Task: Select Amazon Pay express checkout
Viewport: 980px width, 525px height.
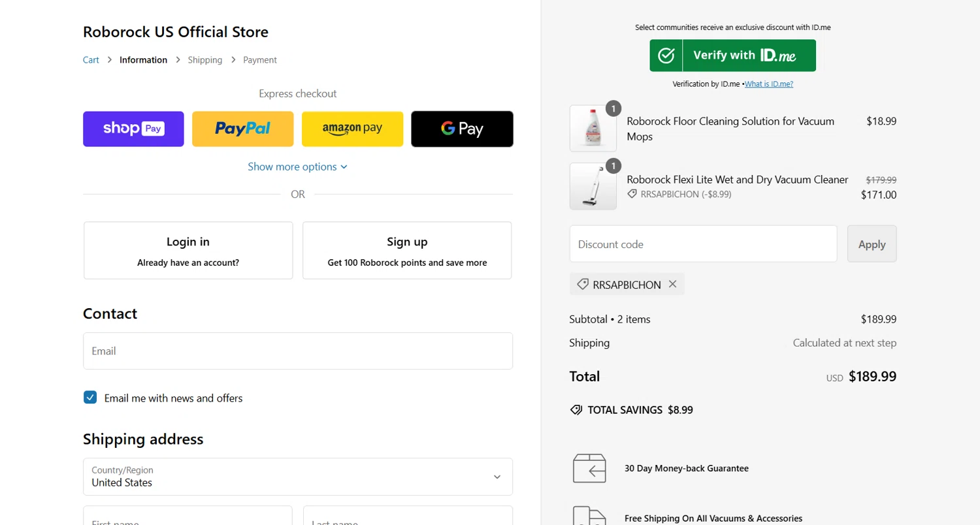Action: click(352, 129)
